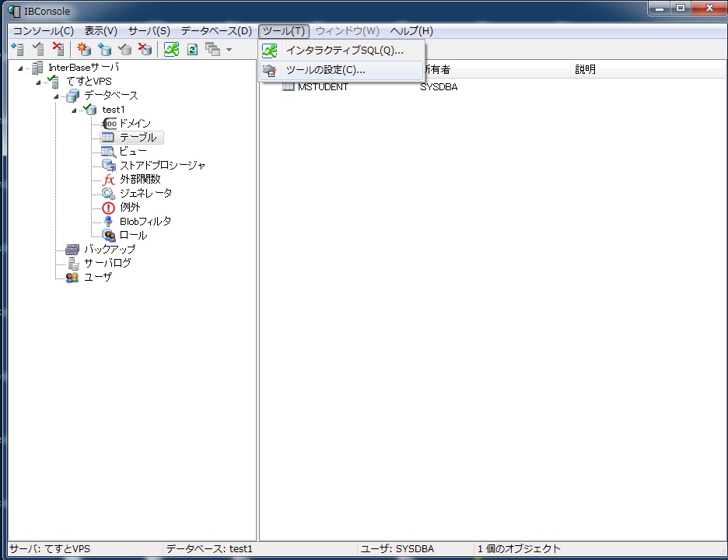Click the SYSDBA owner cell

pos(439,87)
